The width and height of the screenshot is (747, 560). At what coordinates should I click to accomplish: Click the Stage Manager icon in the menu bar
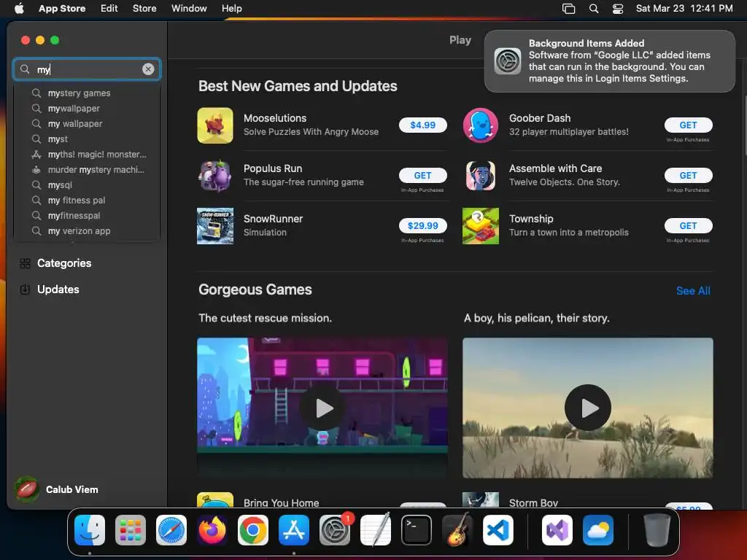click(x=569, y=9)
